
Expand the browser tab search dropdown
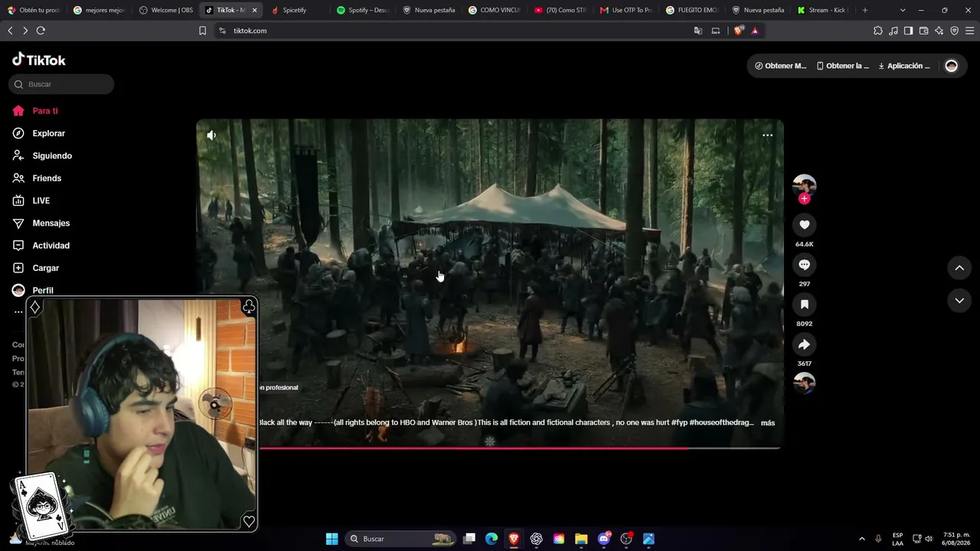point(903,10)
